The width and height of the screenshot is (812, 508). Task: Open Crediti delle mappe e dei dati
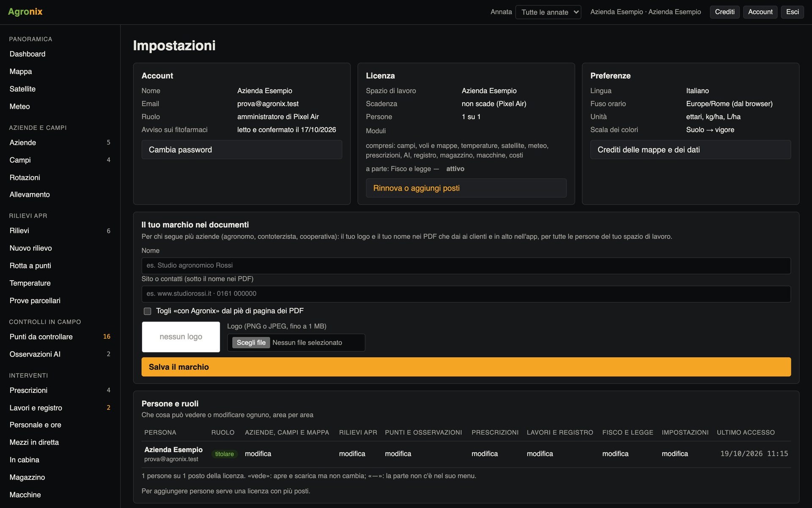coord(690,150)
